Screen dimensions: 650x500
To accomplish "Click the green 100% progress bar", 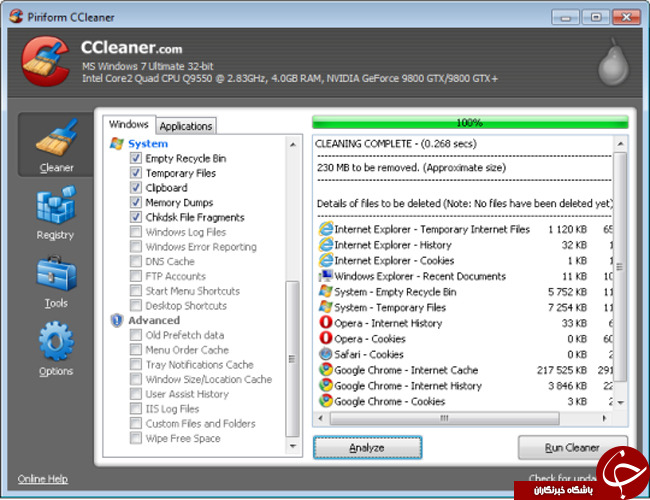I will pyautogui.click(x=470, y=122).
